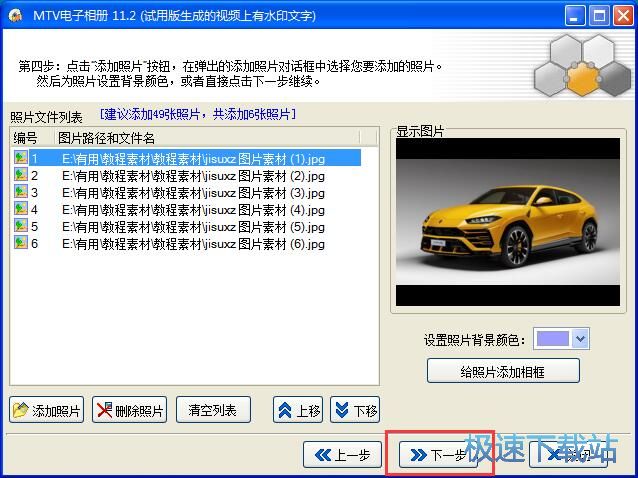
Task: Open the background color dropdown arrow
Action: click(x=580, y=338)
